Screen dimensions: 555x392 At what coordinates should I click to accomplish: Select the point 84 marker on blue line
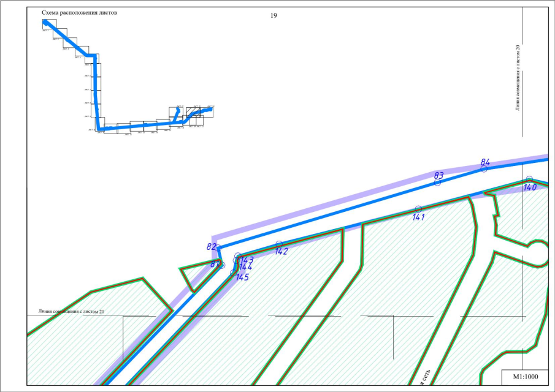[484, 169]
